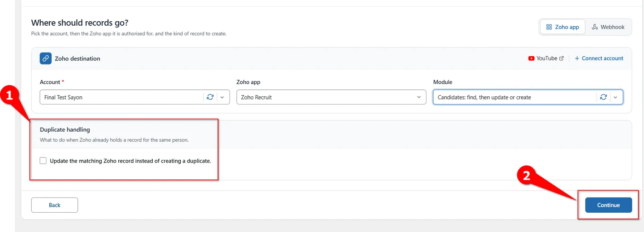Click the Zoho destination link icon

click(x=46, y=58)
